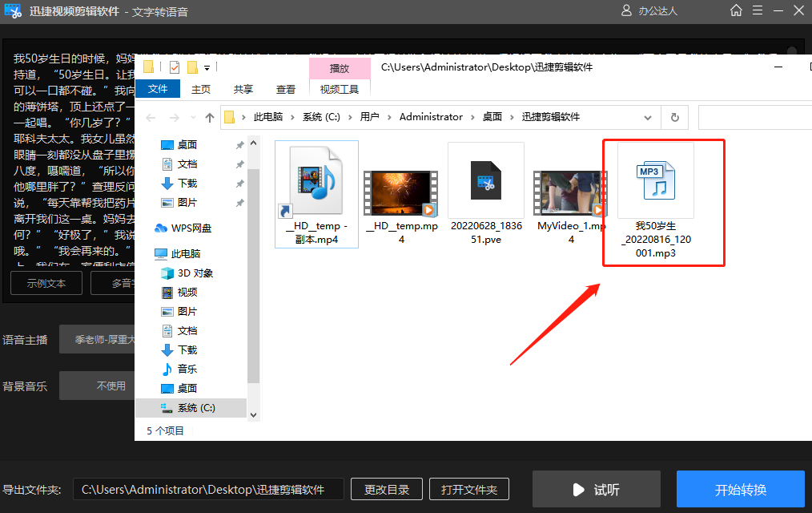
Task: Click the properties checkmark quick toolbar icon
Action: click(x=175, y=67)
